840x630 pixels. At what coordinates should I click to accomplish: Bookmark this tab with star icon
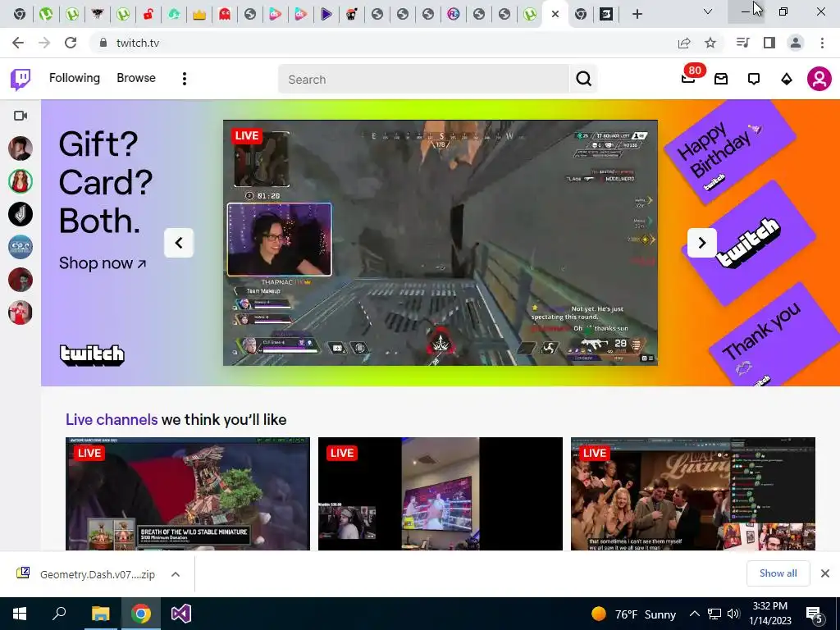[710, 43]
